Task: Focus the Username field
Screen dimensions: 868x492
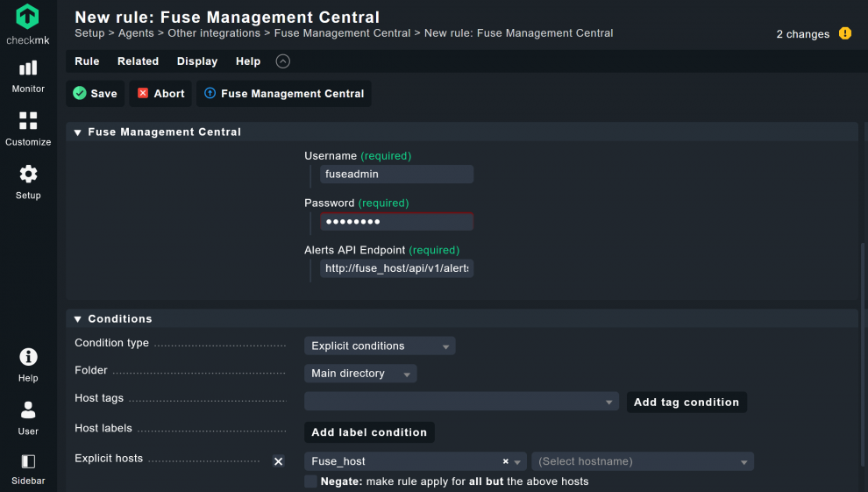Action: 396,175
